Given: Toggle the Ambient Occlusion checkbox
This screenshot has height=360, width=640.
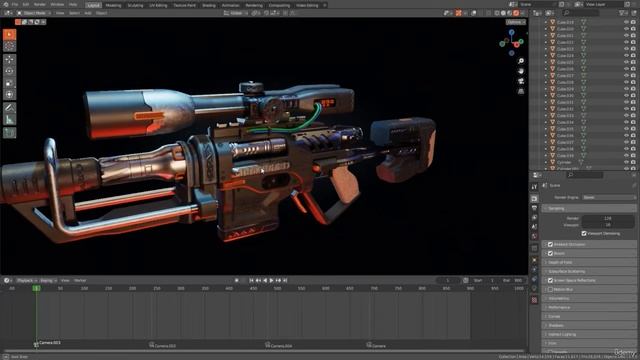Looking at the screenshot, I should click(550, 244).
